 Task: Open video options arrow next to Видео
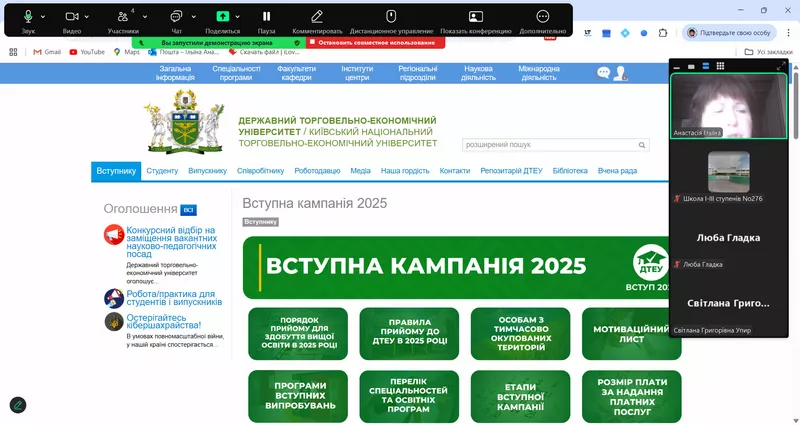(x=87, y=17)
